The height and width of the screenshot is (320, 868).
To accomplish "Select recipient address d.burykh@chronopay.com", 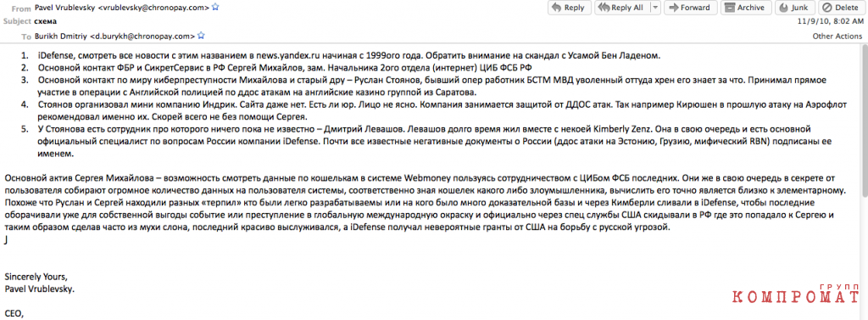I will coord(142,36).
